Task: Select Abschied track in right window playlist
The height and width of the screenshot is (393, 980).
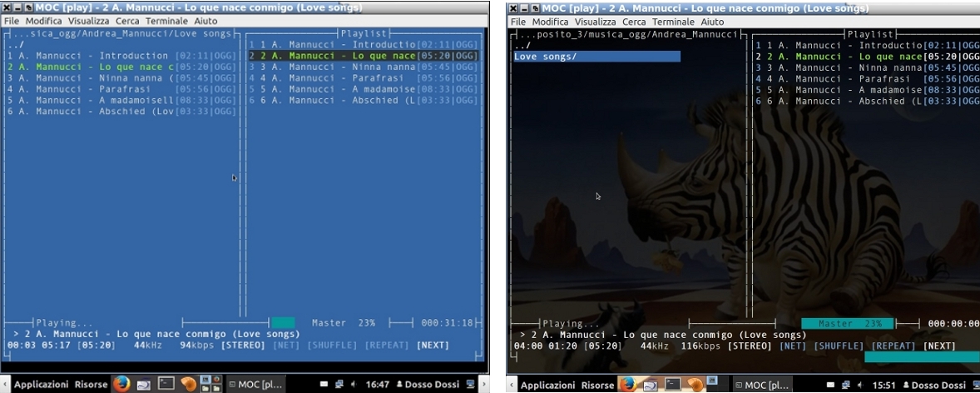Action: [x=867, y=102]
